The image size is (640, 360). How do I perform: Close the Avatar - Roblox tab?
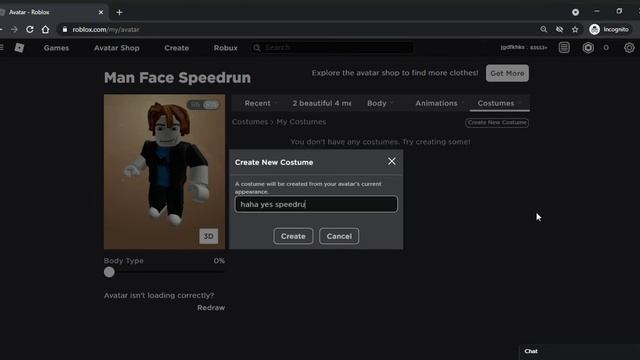(x=101, y=12)
